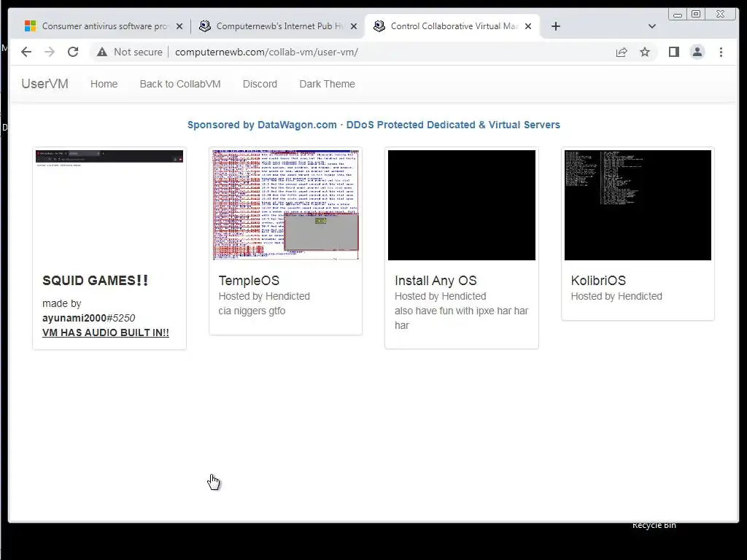Close the Consumer antivirus software tab
Image resolution: width=747 pixels, height=560 pixels.
pyautogui.click(x=179, y=26)
